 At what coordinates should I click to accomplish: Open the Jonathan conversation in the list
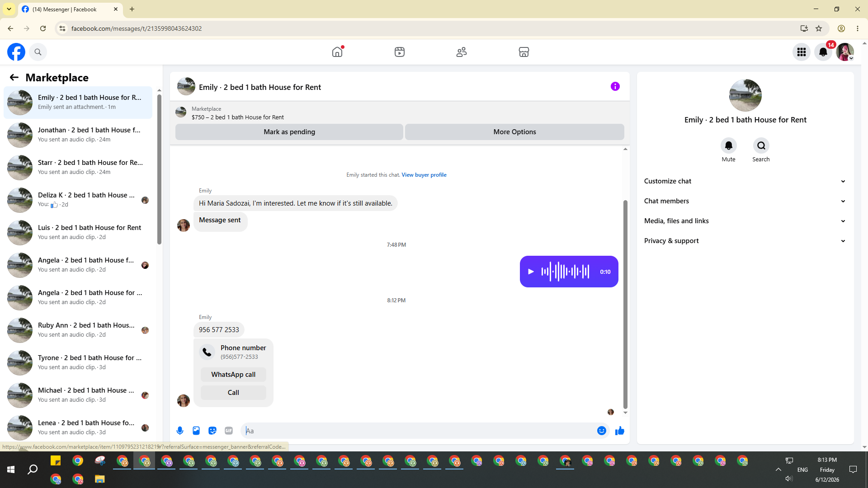coord(78,135)
